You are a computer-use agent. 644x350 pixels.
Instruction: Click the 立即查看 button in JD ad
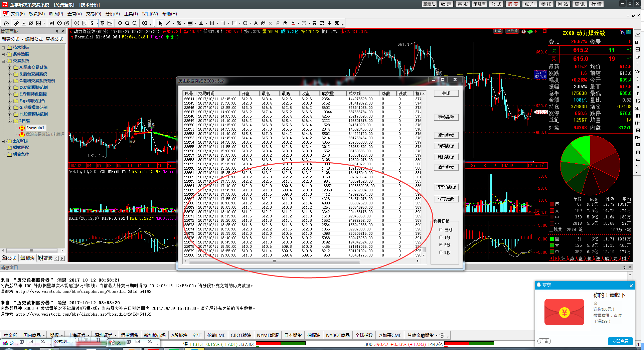point(620,341)
